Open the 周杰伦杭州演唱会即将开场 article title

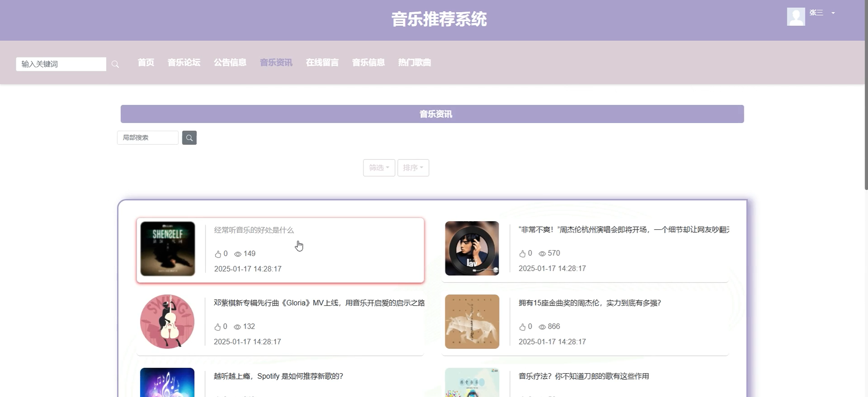tap(624, 230)
